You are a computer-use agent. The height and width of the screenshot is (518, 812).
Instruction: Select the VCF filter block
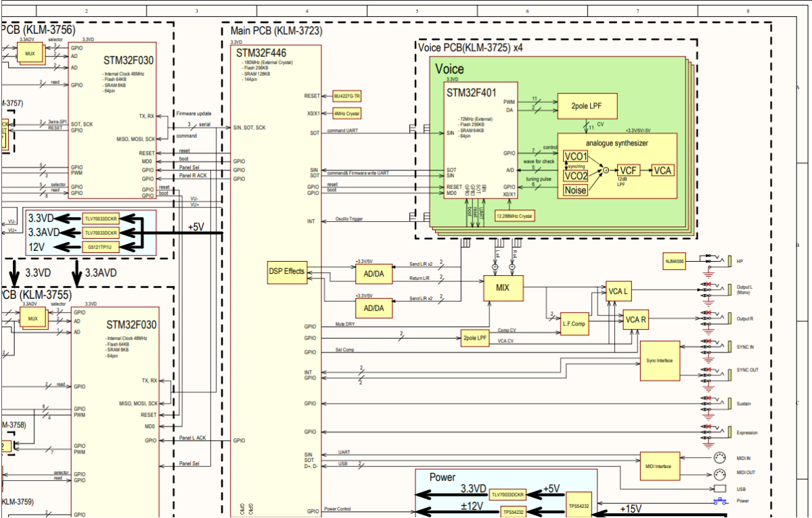tap(629, 170)
